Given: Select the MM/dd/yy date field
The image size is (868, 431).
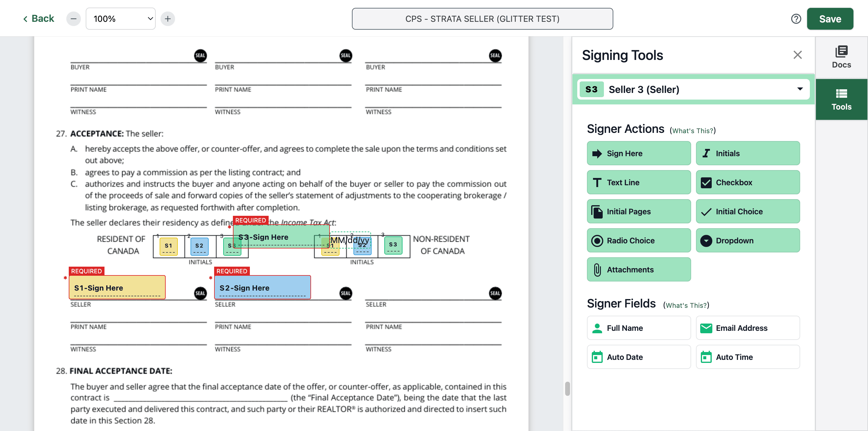Looking at the screenshot, I should 350,240.
